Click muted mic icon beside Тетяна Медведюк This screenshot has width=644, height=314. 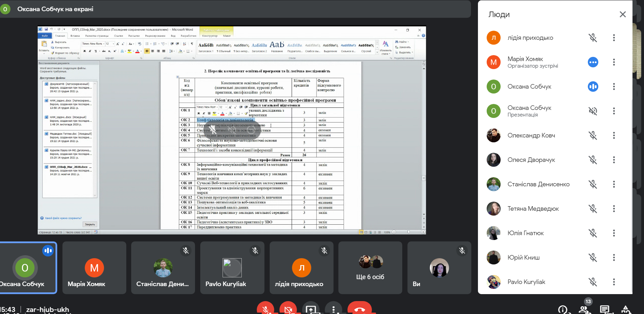[593, 209]
